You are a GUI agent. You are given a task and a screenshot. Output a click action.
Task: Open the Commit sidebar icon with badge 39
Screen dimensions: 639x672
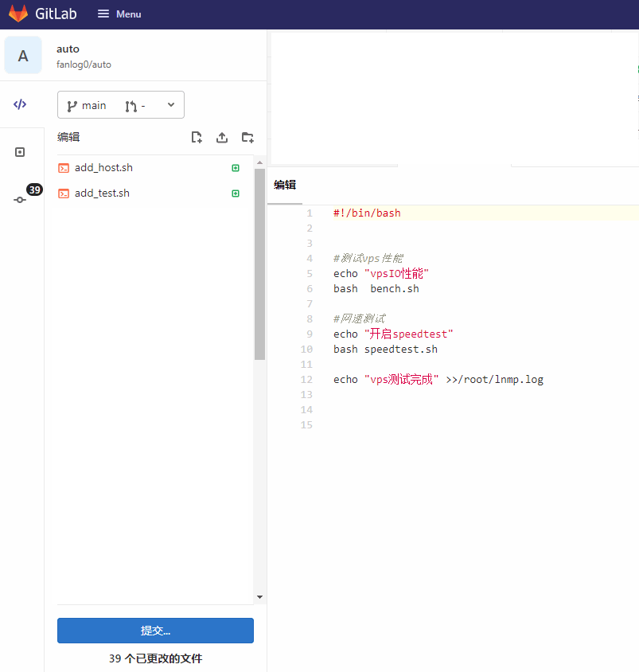[20, 200]
